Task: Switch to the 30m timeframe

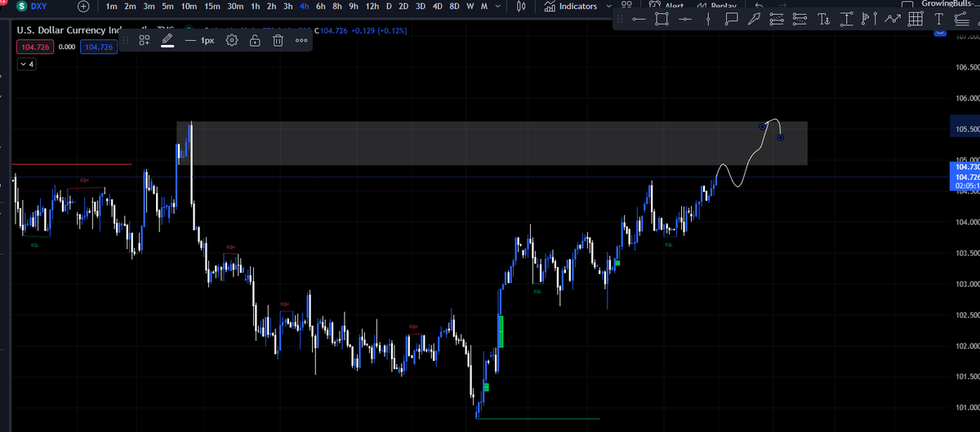Action: [237, 7]
